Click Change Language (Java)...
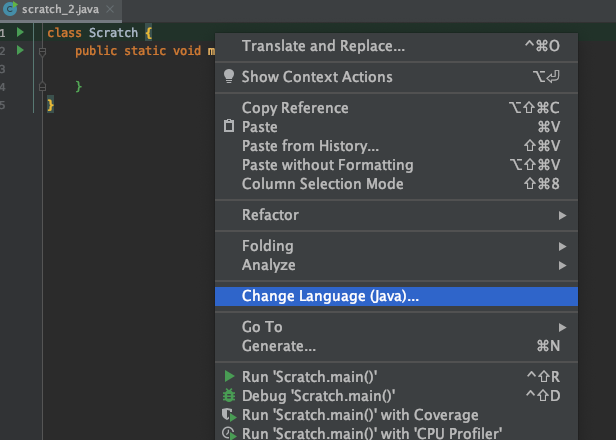 396,296
